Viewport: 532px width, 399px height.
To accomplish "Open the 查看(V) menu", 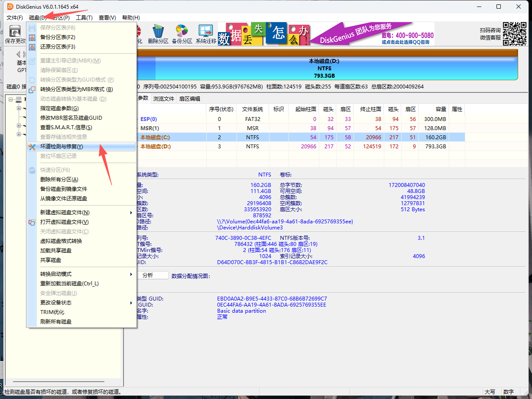I will [x=107, y=18].
